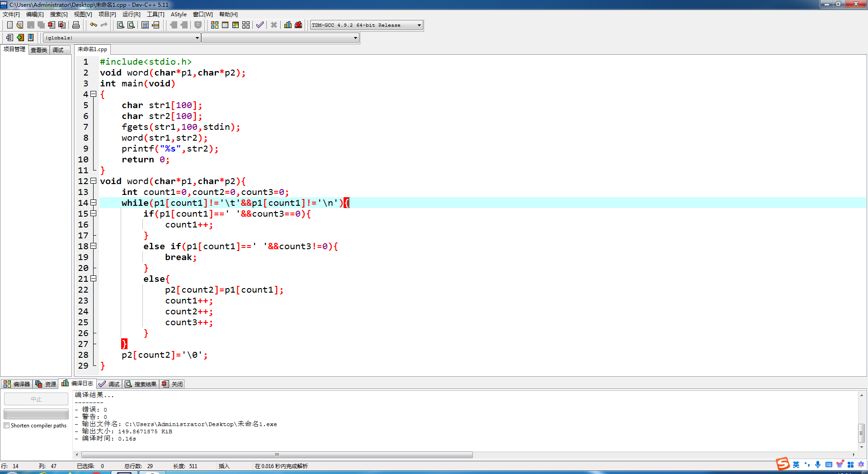Click the Compile & Run toolbar icon
The width and height of the screenshot is (868, 474).
[x=236, y=25]
